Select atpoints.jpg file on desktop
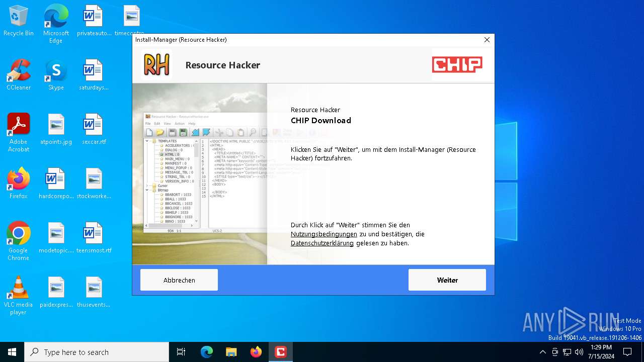 pyautogui.click(x=56, y=130)
